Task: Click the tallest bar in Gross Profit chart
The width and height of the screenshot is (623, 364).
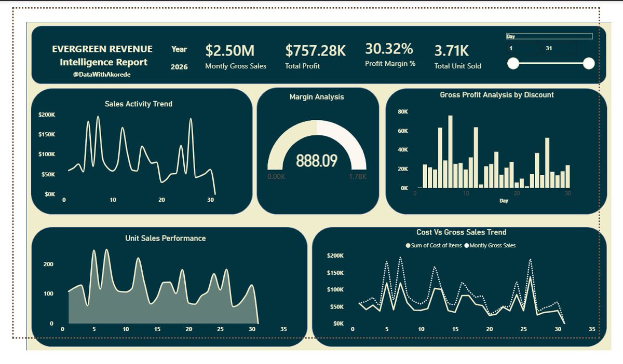Action: coord(450,151)
